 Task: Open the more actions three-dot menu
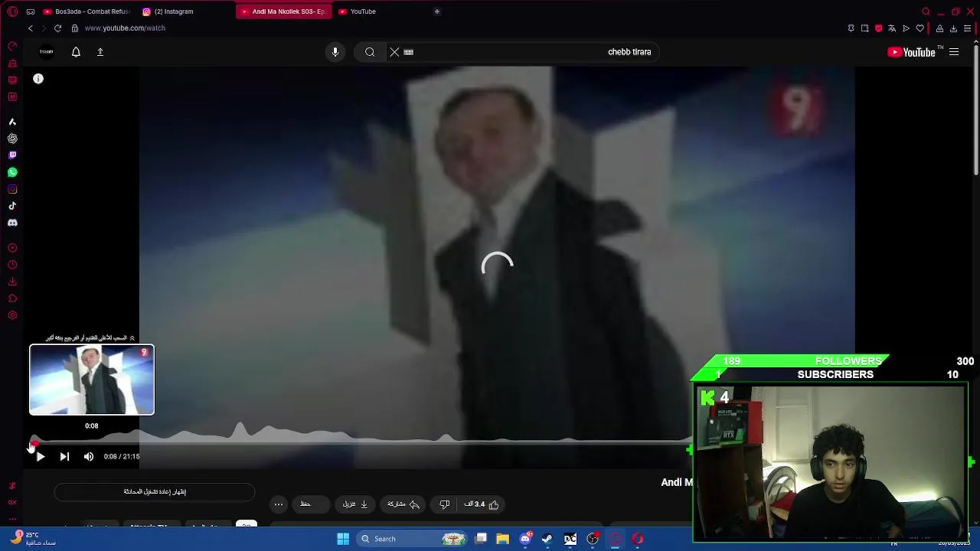[x=279, y=504]
